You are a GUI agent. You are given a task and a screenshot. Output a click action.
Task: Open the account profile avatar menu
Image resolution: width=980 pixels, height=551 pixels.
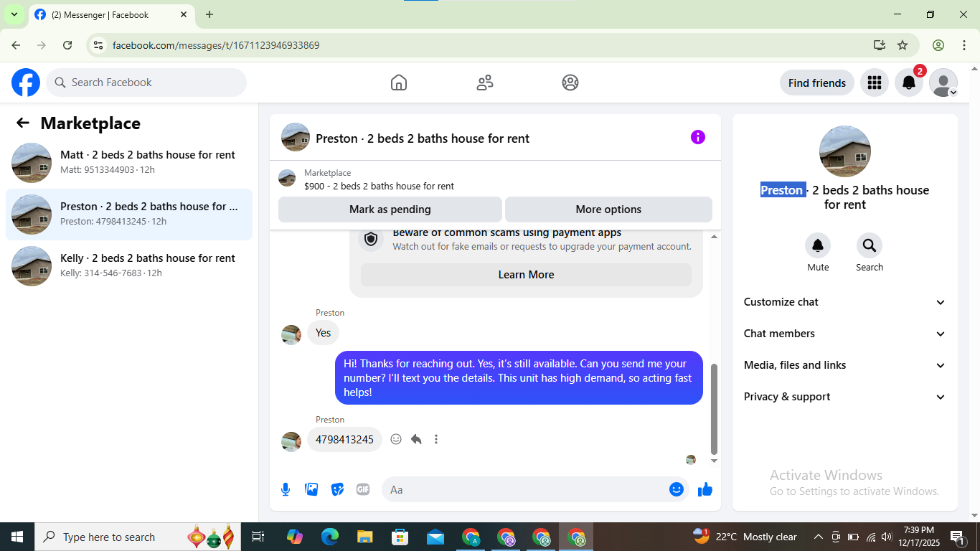pyautogui.click(x=943, y=83)
